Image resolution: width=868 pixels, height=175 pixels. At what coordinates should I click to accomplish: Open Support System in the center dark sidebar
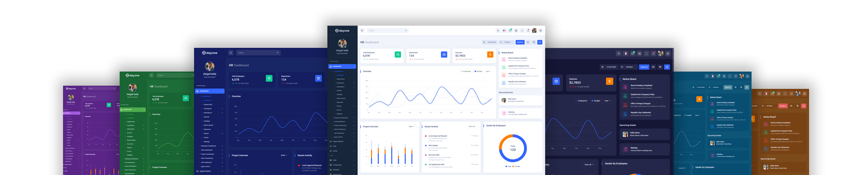[338, 141]
